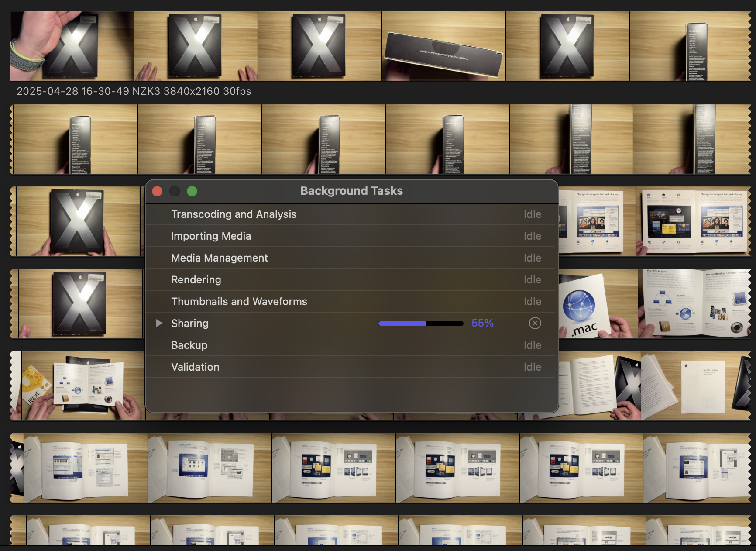Select frame showing box edge 'Designed by Apple'
Image resolution: width=756 pixels, height=551 pixels.
(444, 46)
